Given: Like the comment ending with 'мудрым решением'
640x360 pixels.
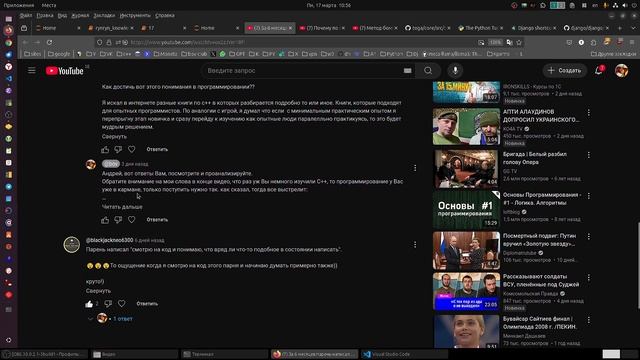Looking at the screenshot, I should (x=105, y=149).
